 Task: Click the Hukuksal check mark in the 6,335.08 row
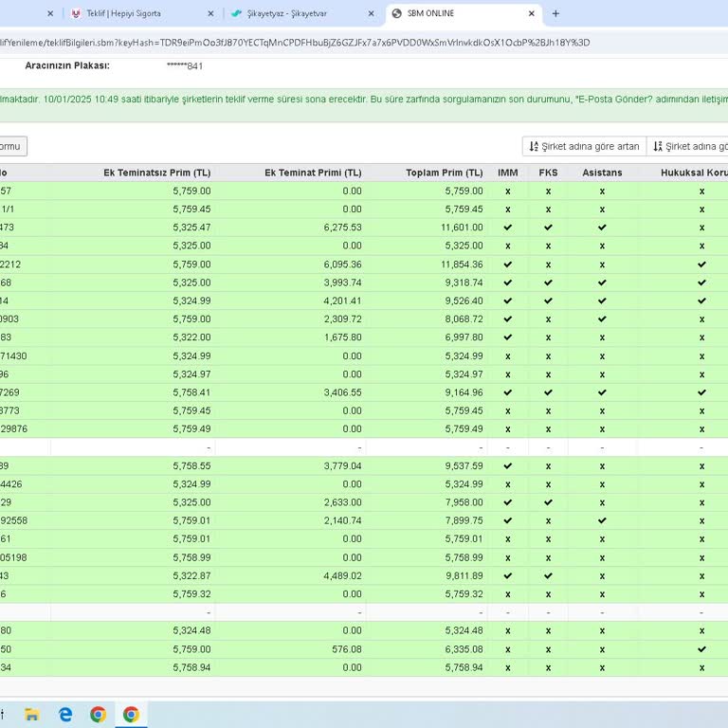point(701,649)
